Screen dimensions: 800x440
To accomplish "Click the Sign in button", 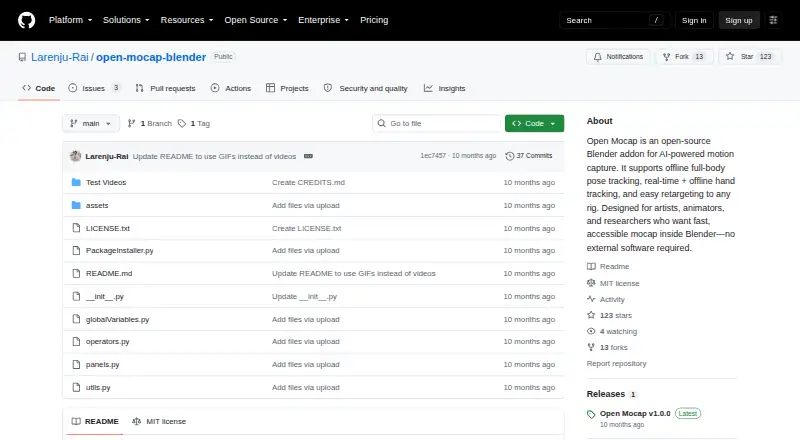I will (x=694, y=20).
